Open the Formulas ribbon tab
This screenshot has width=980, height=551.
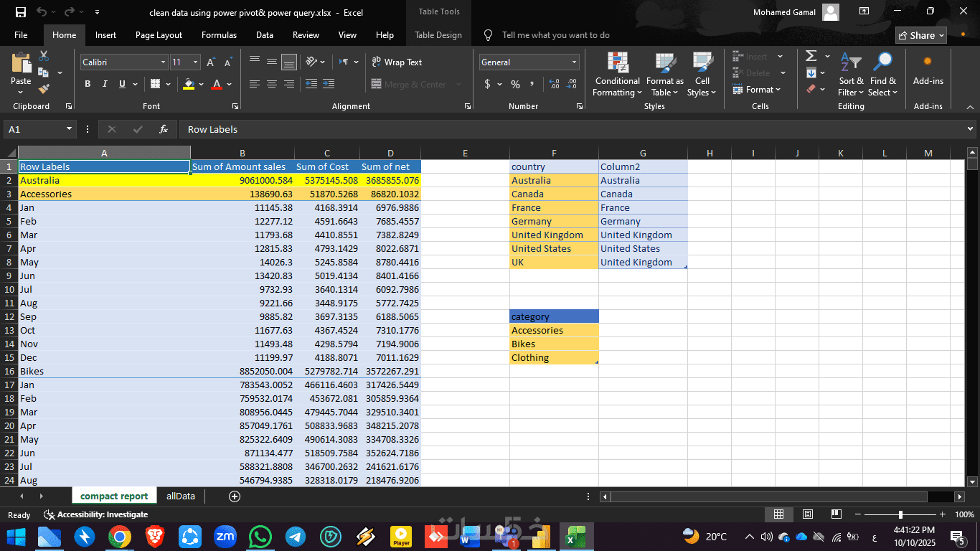click(x=219, y=35)
